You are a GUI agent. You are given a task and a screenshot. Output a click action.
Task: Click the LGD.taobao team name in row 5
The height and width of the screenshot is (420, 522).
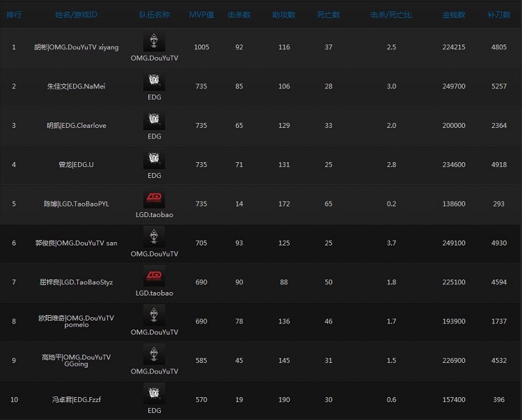154,215
